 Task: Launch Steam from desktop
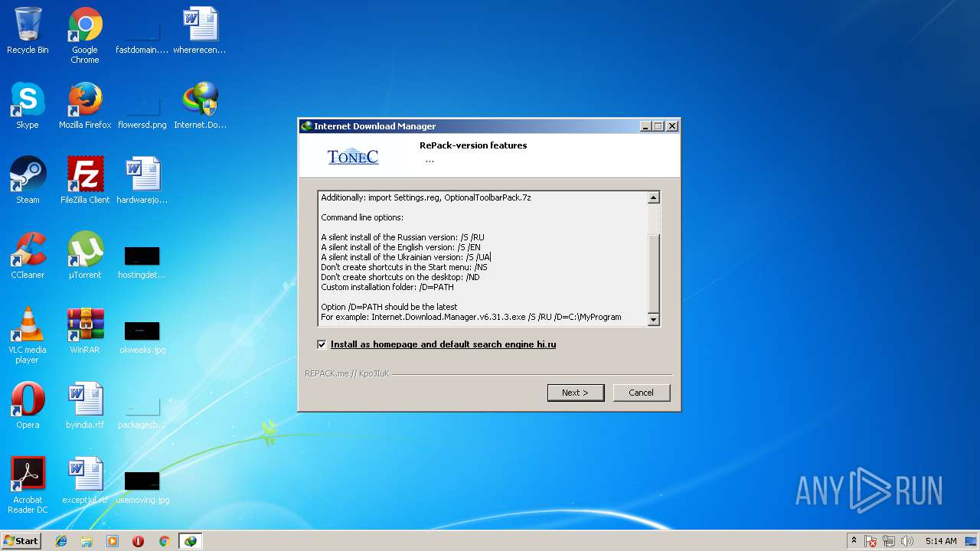(28, 181)
